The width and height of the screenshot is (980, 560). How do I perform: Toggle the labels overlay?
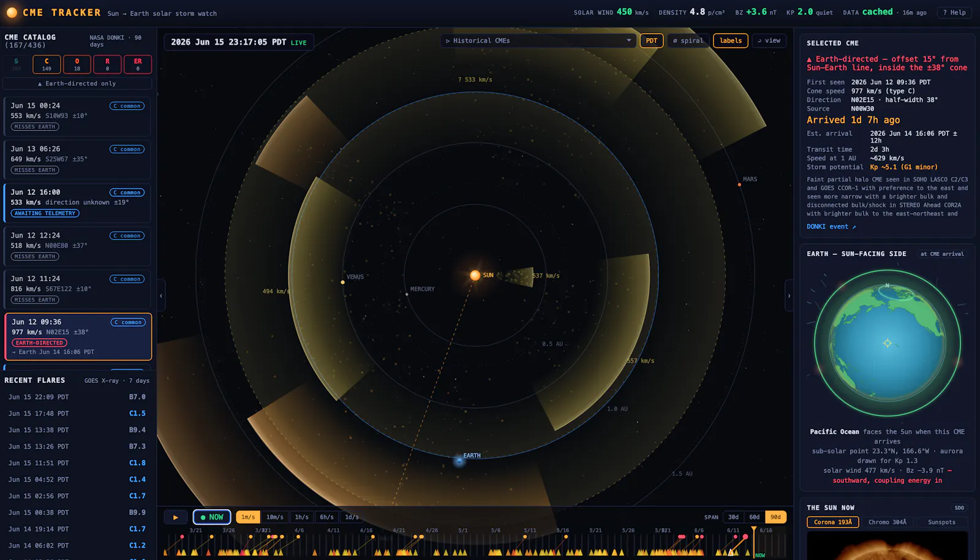point(731,40)
